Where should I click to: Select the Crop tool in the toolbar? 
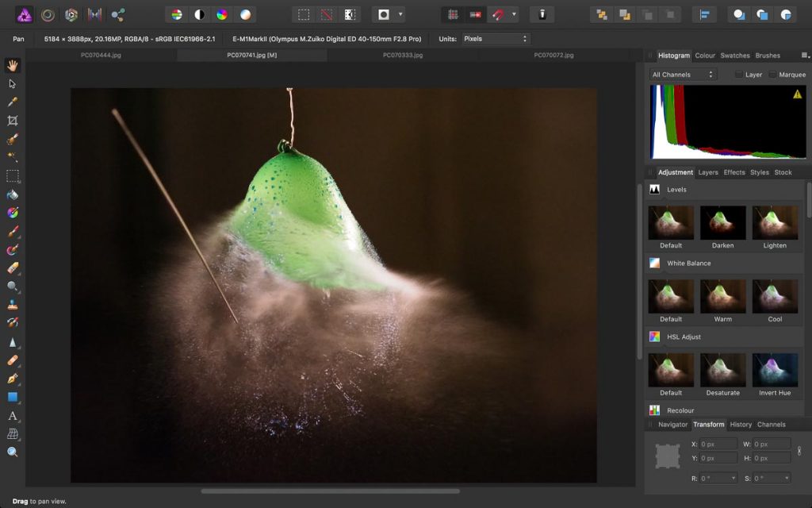(x=13, y=121)
